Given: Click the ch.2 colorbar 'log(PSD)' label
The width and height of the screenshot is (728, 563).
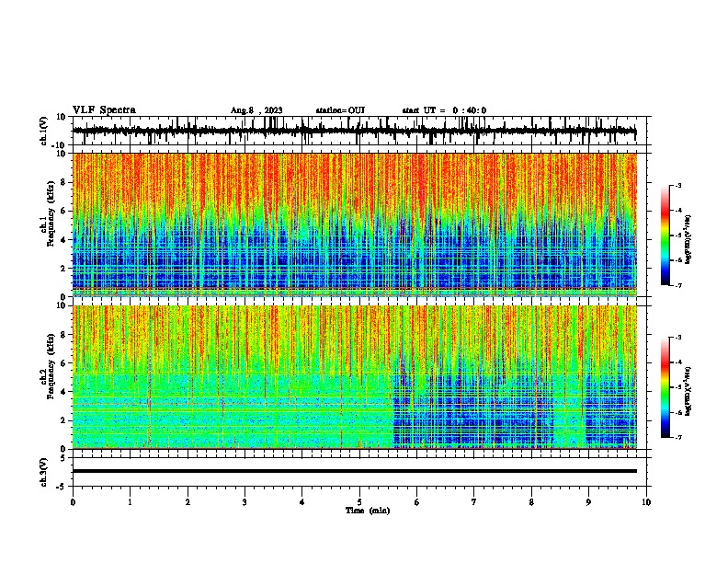Looking at the screenshot, I should [688, 391].
